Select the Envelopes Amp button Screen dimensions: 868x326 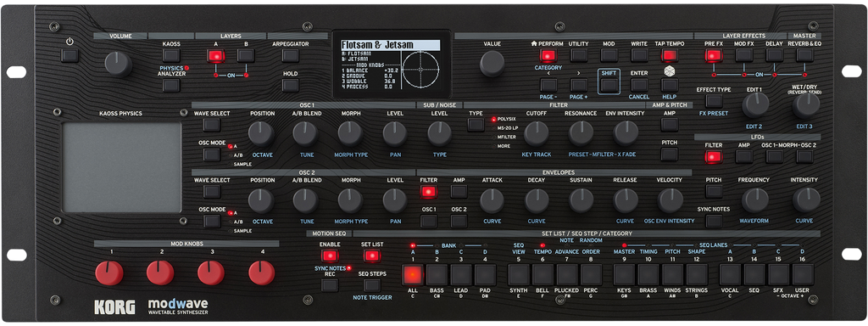click(459, 192)
